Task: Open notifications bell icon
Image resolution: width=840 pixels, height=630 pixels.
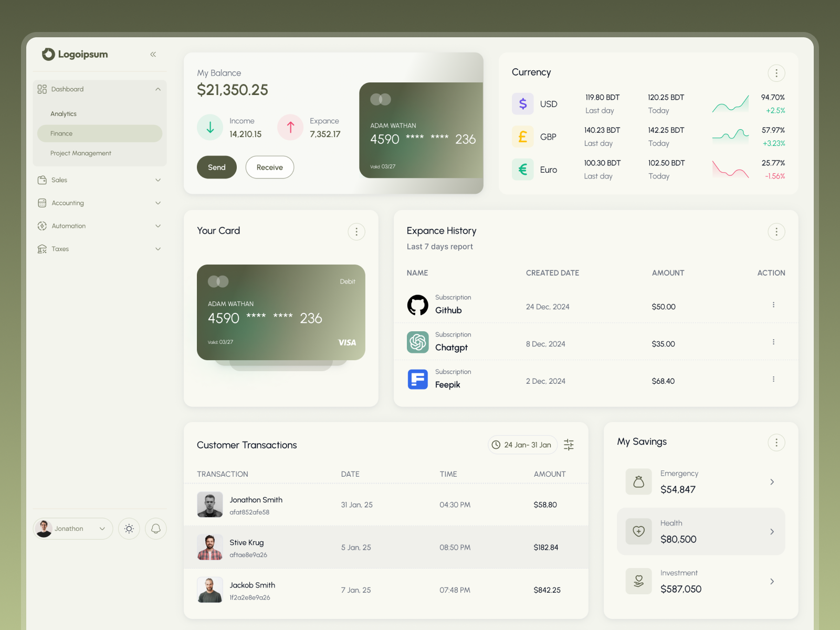Action: [156, 529]
